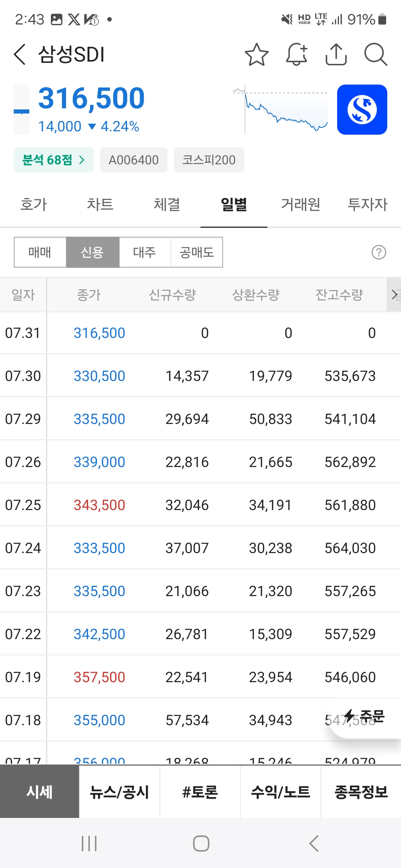Tap the 상환수량 column header
This screenshot has height=868, width=401.
pyautogui.click(x=256, y=295)
